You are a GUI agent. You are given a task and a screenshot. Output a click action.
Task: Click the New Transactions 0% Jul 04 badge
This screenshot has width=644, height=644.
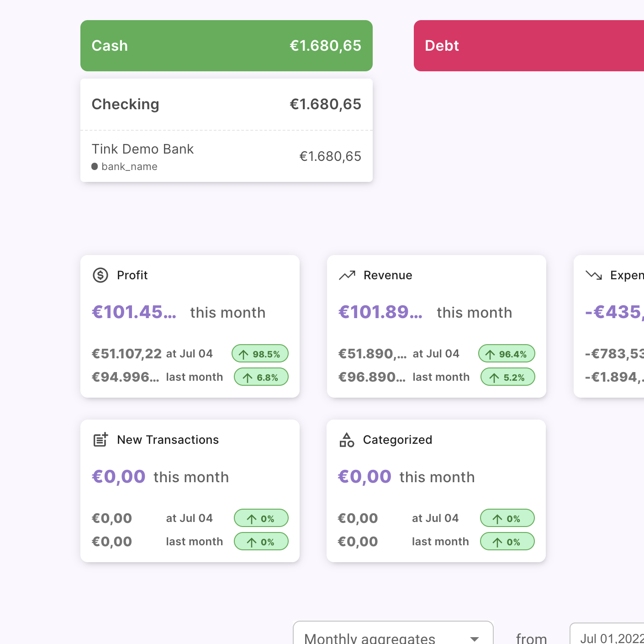click(261, 518)
